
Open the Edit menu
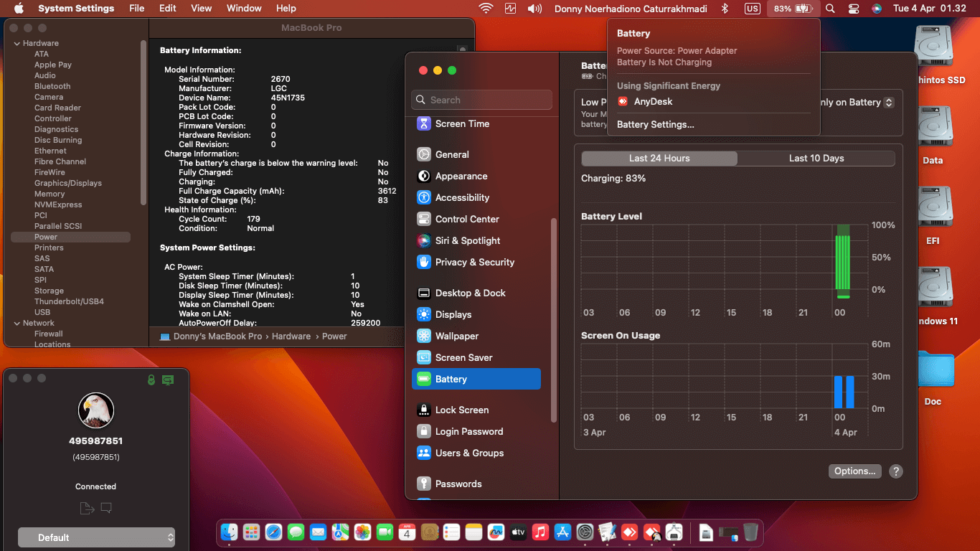[x=168, y=9]
